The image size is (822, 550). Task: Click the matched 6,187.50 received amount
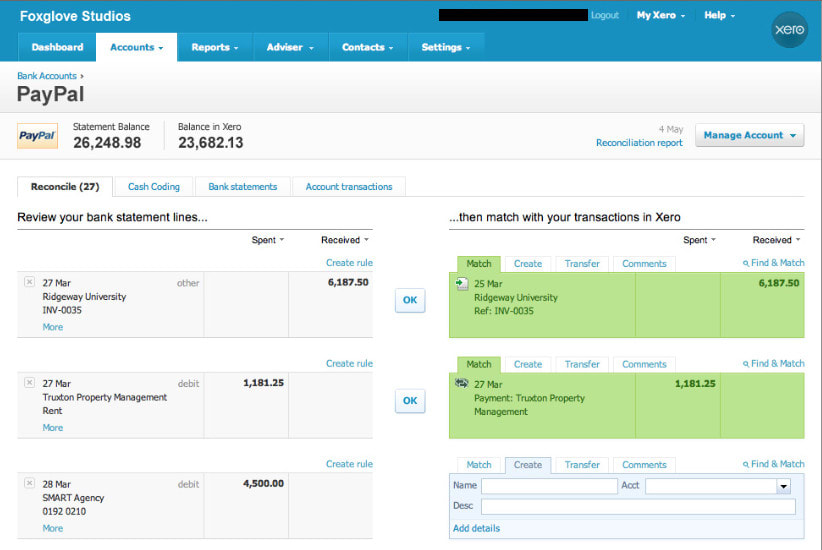pyautogui.click(x=778, y=283)
